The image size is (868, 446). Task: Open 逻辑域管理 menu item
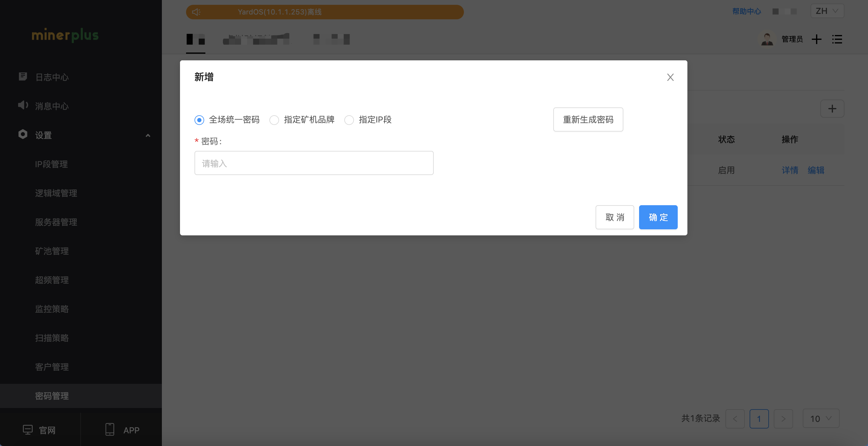[56, 193]
